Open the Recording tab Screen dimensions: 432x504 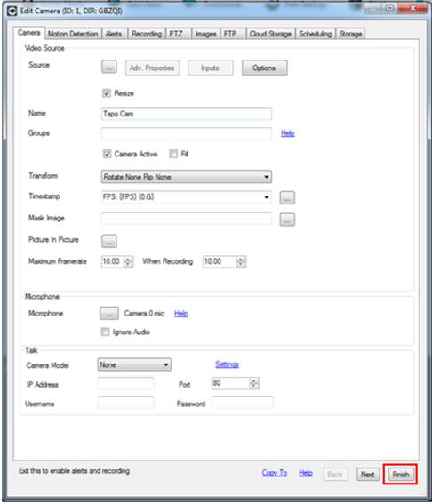(x=147, y=34)
